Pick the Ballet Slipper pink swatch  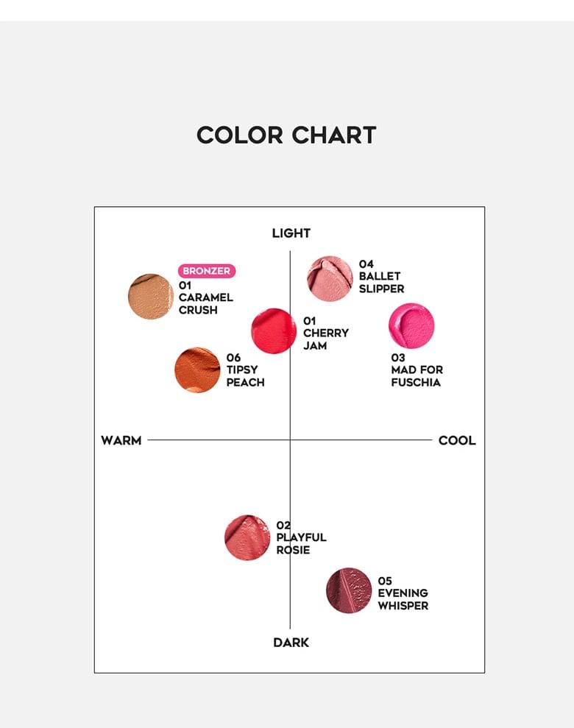tap(330, 279)
